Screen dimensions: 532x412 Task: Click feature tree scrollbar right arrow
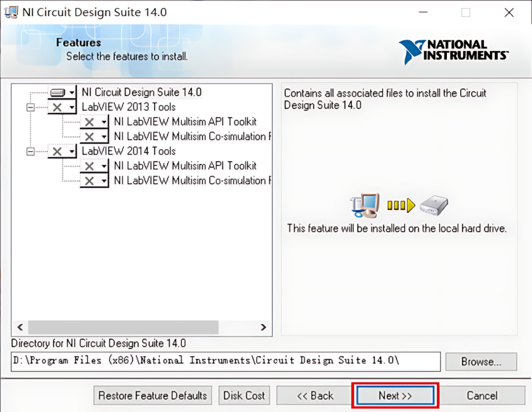pyautogui.click(x=263, y=327)
